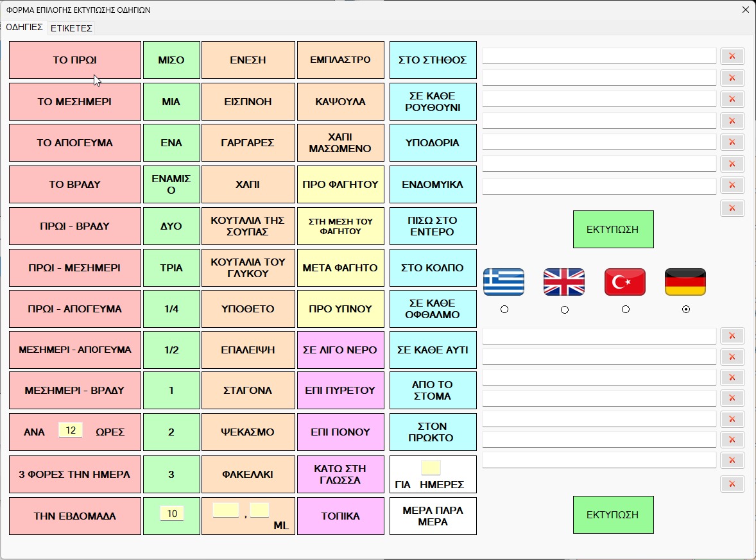Enable the radio button under Greek flag
Viewport: 756px width, 560px height.
pos(504,309)
